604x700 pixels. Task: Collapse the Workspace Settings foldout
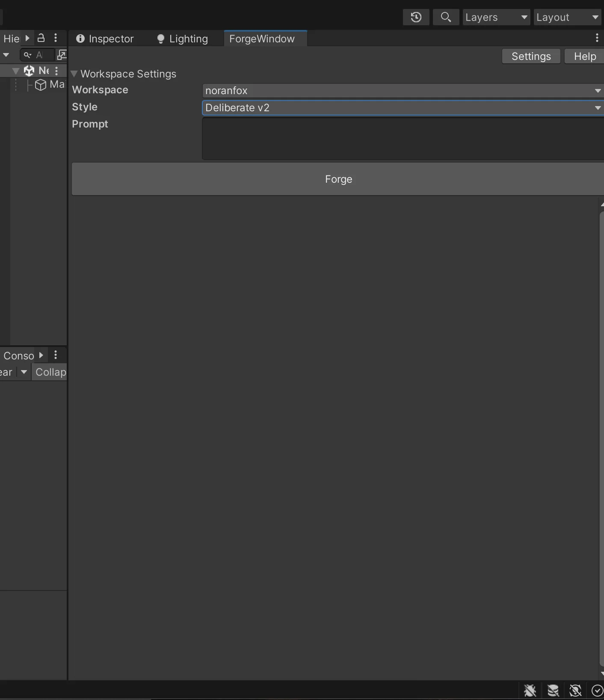point(74,74)
